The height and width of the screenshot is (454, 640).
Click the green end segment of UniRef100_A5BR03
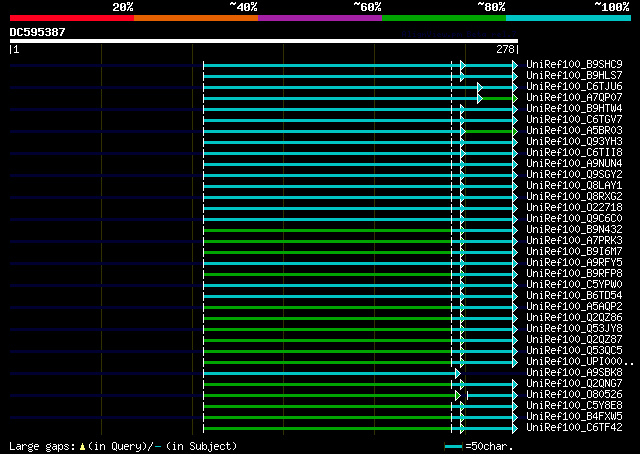click(490, 131)
